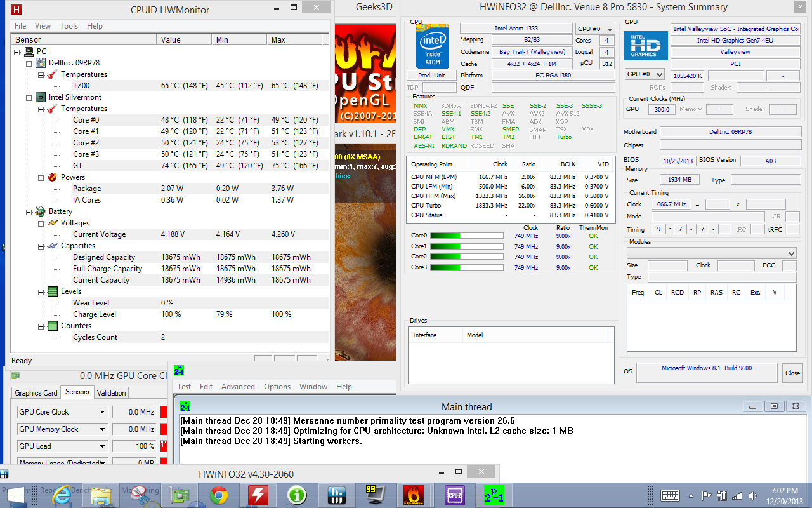The width and height of the screenshot is (812, 508).
Task: Collapse the Powers tree node
Action: click(x=41, y=177)
